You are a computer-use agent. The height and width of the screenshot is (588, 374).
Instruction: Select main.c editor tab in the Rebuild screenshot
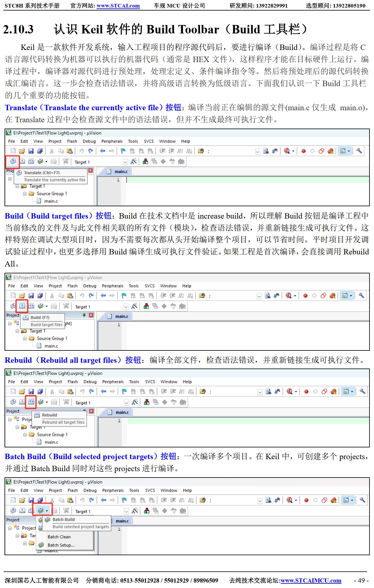pyautogui.click(x=119, y=412)
